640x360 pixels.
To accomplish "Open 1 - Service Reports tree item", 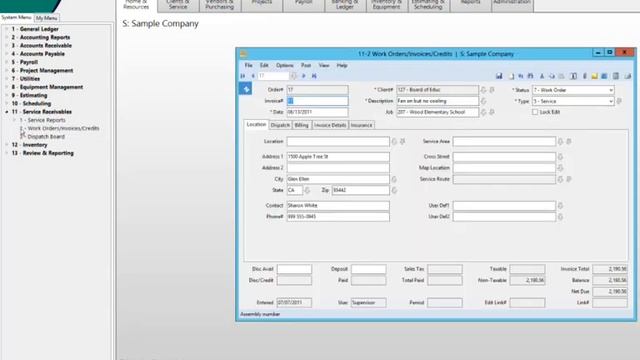I will pos(42,120).
